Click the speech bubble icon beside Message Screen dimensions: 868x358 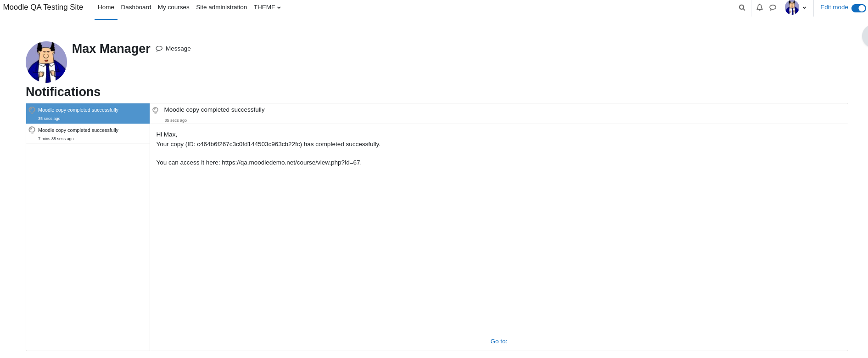(159, 49)
